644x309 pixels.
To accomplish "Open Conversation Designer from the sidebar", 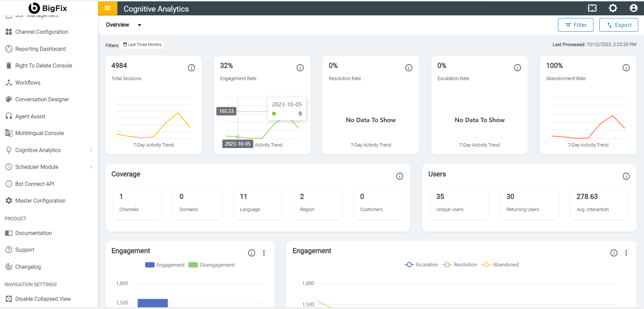I will click(42, 100).
